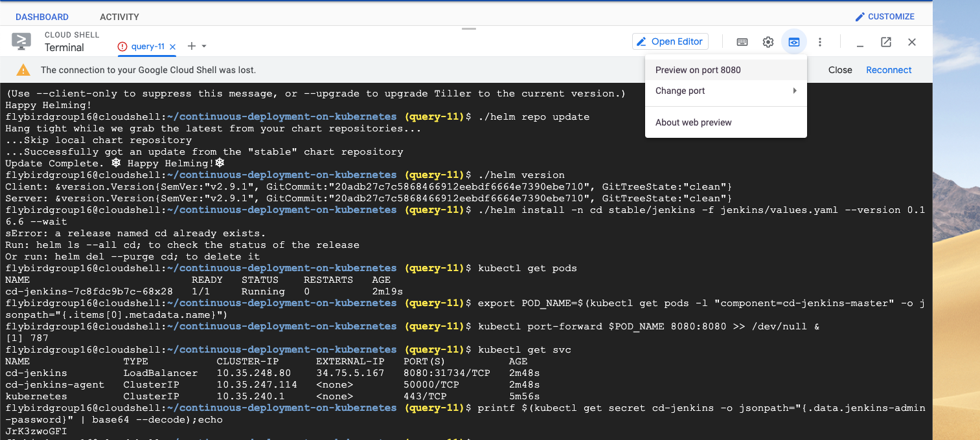Open the three-dot More menu
The width and height of the screenshot is (980, 440).
[820, 42]
